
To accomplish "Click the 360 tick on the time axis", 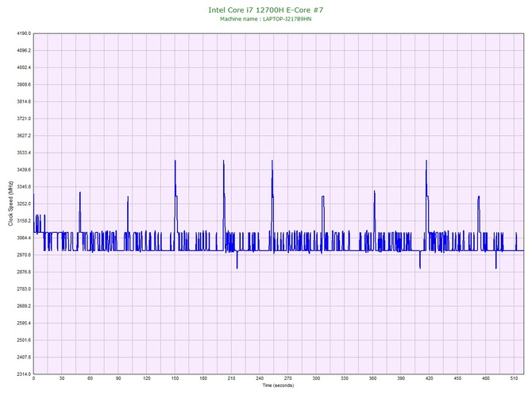I will click(x=372, y=378).
